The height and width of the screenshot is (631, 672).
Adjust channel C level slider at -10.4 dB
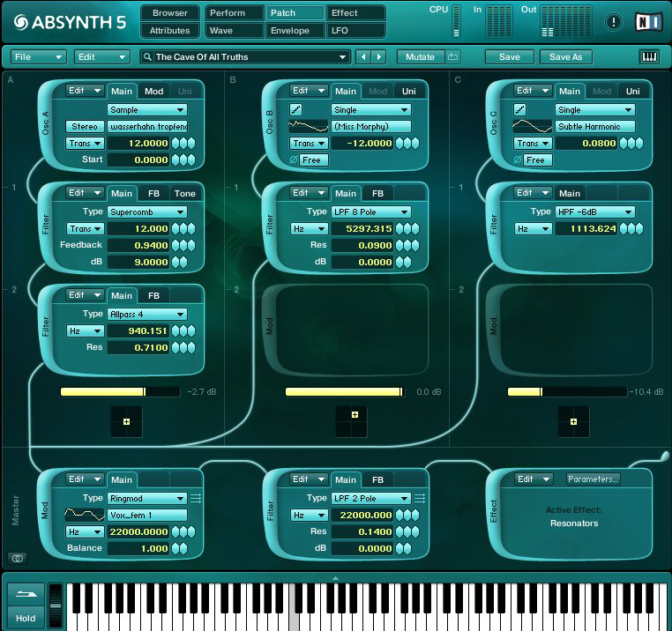coord(567,391)
